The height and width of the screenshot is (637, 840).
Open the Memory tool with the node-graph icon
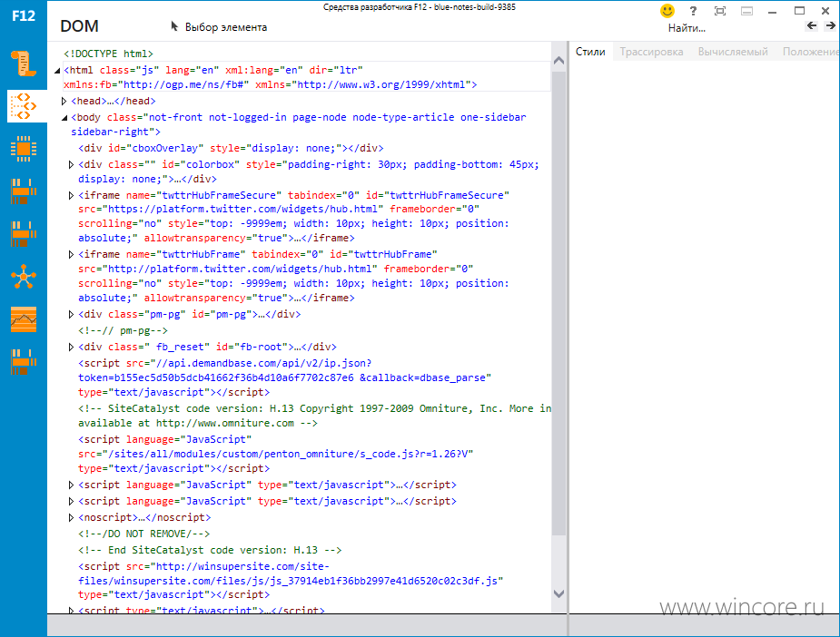(x=23, y=277)
